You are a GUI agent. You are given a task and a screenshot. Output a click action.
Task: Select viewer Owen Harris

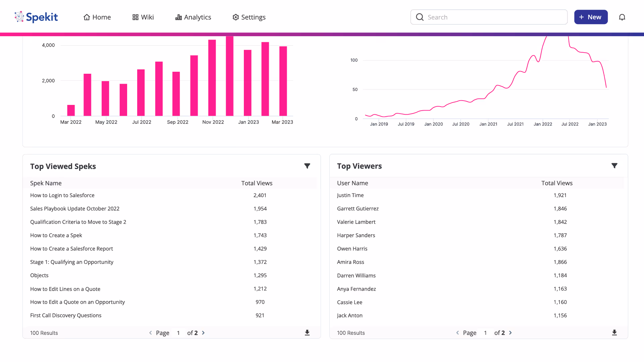coord(352,249)
